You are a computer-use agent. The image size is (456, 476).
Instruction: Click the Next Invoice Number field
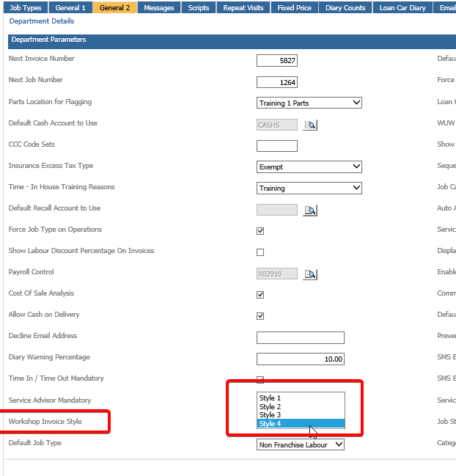(277, 61)
